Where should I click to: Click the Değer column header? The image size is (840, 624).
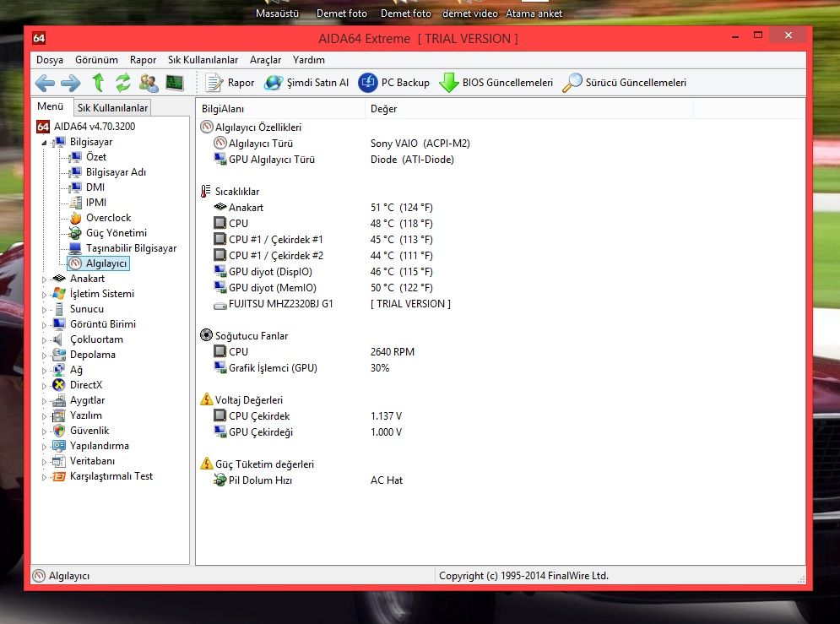[528, 109]
